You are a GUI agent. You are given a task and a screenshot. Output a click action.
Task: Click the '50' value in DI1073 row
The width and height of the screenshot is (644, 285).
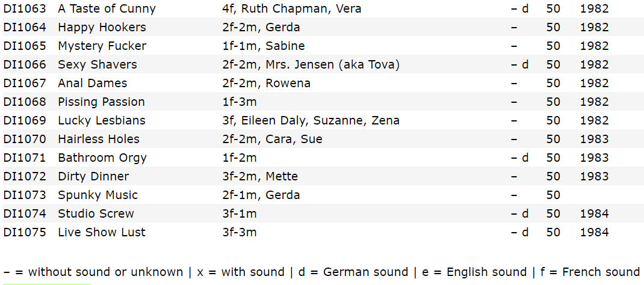click(553, 195)
